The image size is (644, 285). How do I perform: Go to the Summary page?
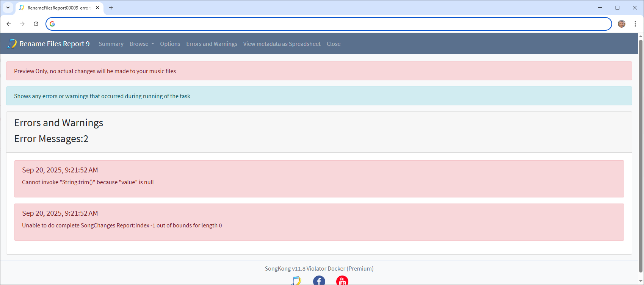pyautogui.click(x=111, y=44)
